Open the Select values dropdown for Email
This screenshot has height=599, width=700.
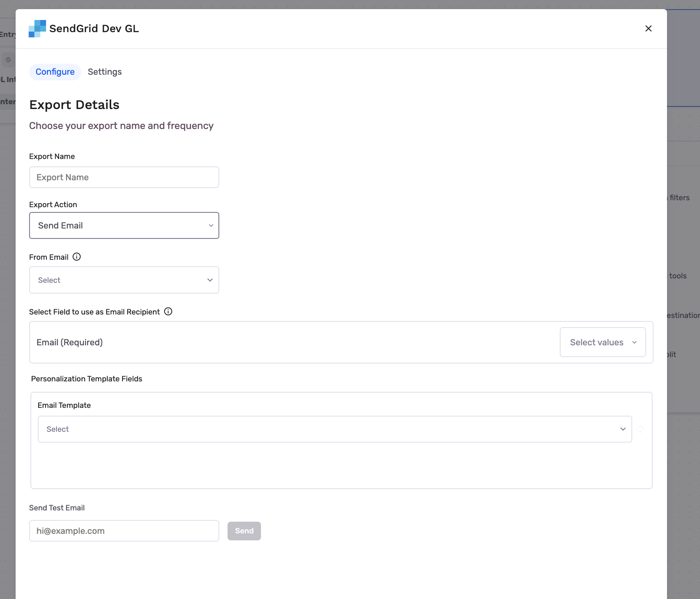[603, 342]
